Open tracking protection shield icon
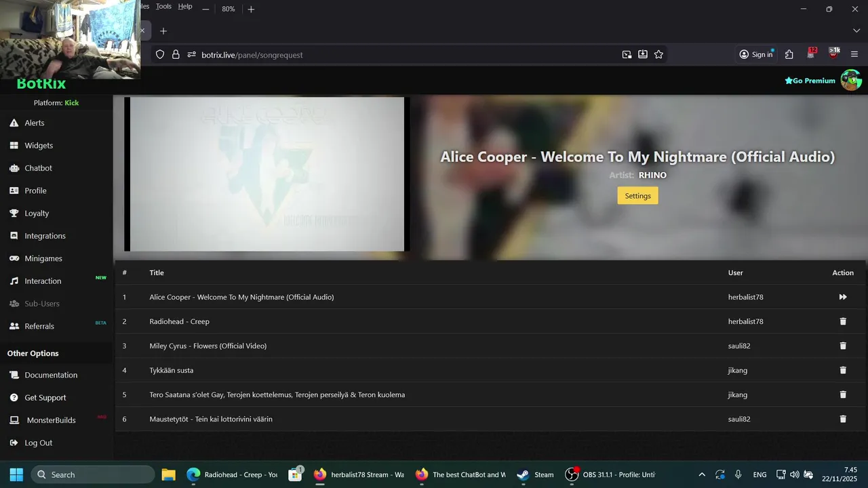The width and height of the screenshot is (868, 488). tap(160, 55)
